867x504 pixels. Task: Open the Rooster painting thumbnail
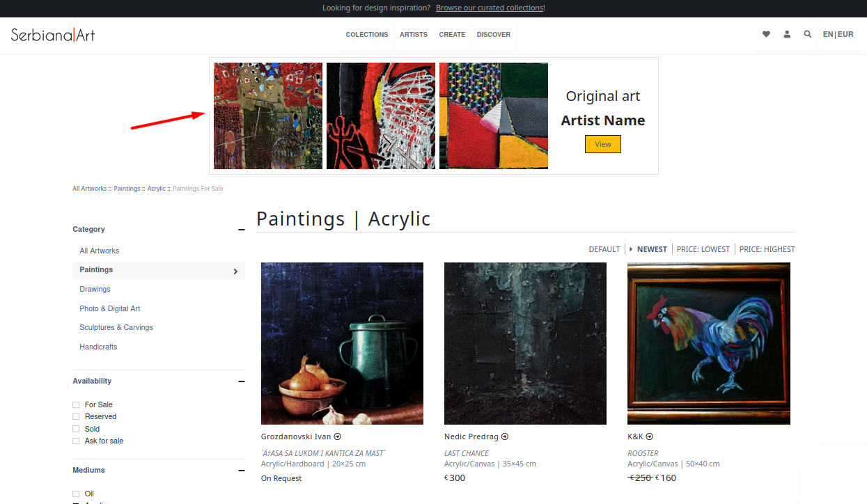pyautogui.click(x=709, y=343)
